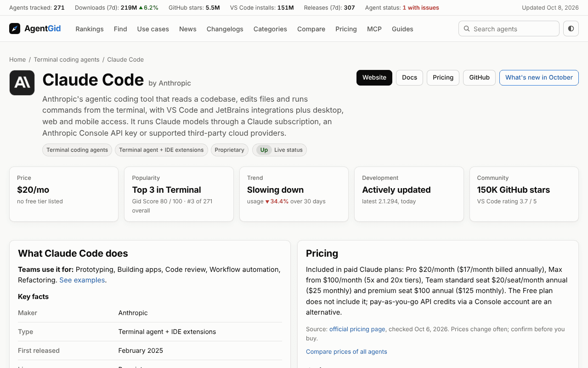Click the Top 3 in Terminal popularity card
Viewport: 588px width, 368px height.
click(x=179, y=194)
